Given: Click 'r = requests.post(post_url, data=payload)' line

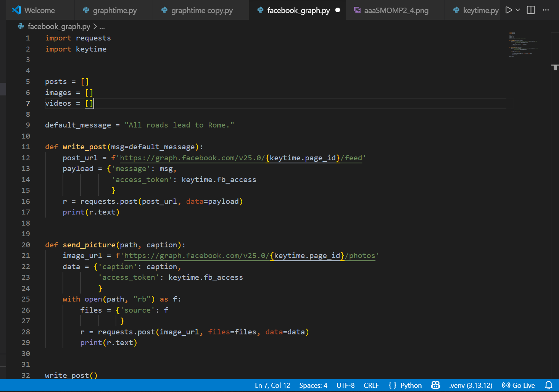Looking at the screenshot, I should coord(153,202).
